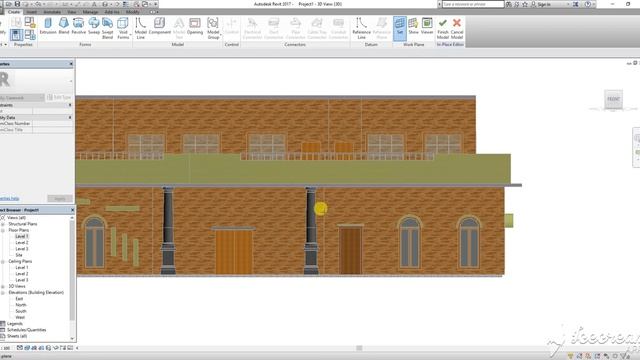Select the Opening tool
The width and height of the screenshot is (640, 360).
point(195,26)
